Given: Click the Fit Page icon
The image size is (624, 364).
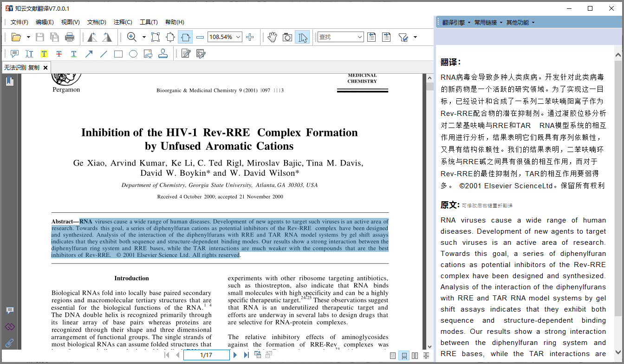Looking at the screenshot, I should click(x=170, y=37).
